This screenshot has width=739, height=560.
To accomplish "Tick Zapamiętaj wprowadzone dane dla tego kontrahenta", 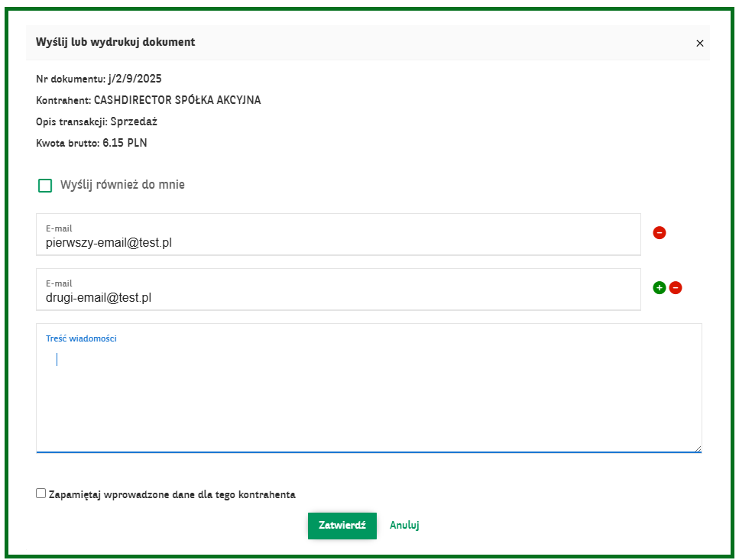I will pos(41,493).
